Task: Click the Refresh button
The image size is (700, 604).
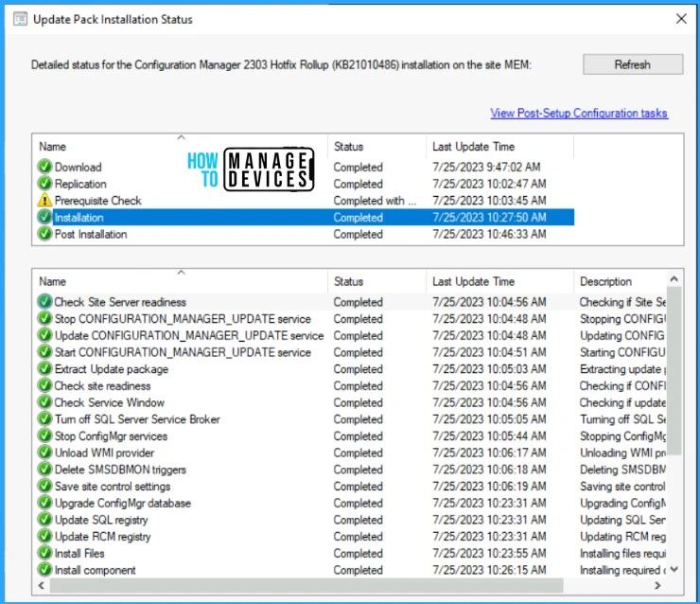Action: tap(633, 64)
